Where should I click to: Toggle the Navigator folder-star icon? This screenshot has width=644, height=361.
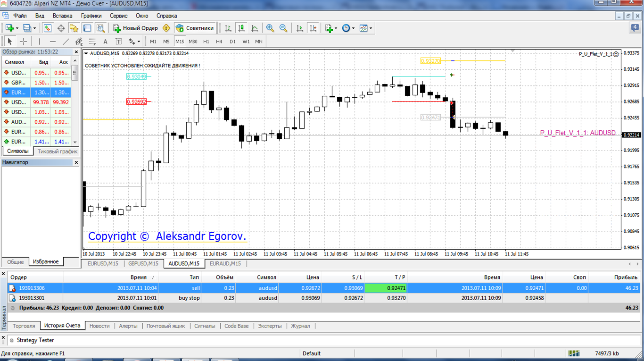pyautogui.click(x=74, y=28)
